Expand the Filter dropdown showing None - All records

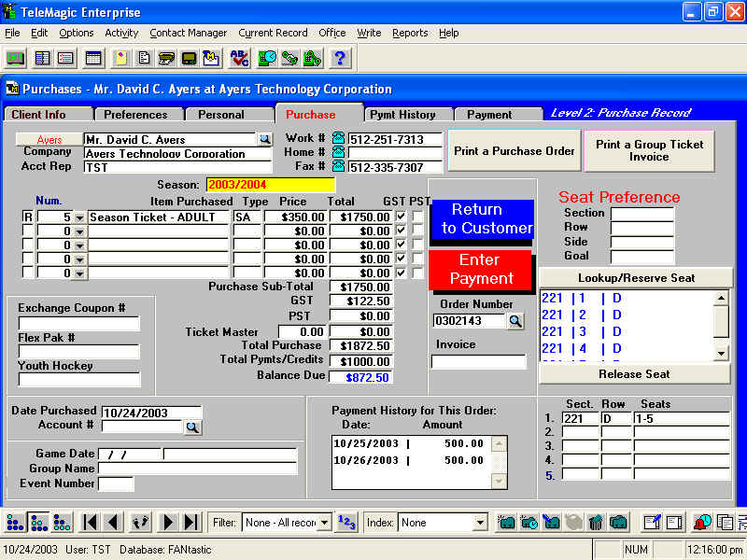tap(324, 523)
